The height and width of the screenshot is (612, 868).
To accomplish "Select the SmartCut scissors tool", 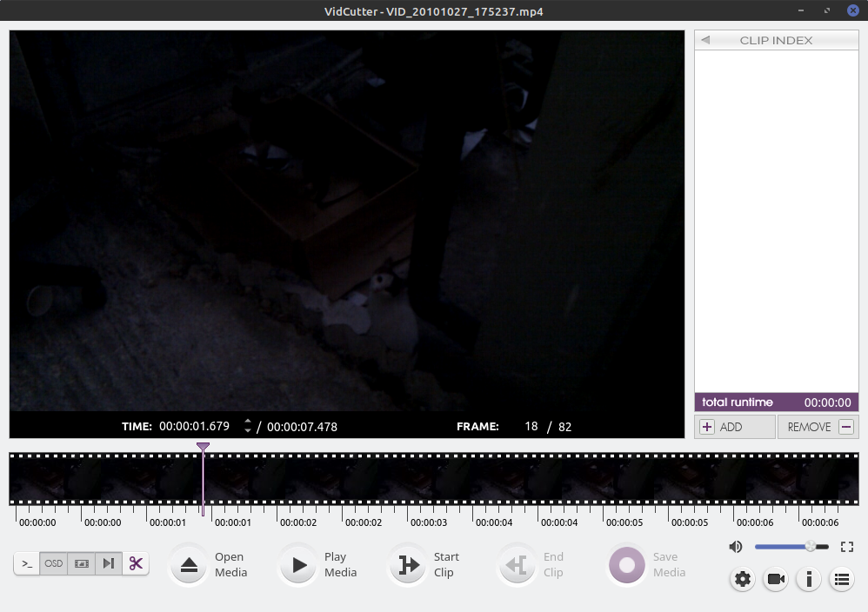I will coord(136,563).
